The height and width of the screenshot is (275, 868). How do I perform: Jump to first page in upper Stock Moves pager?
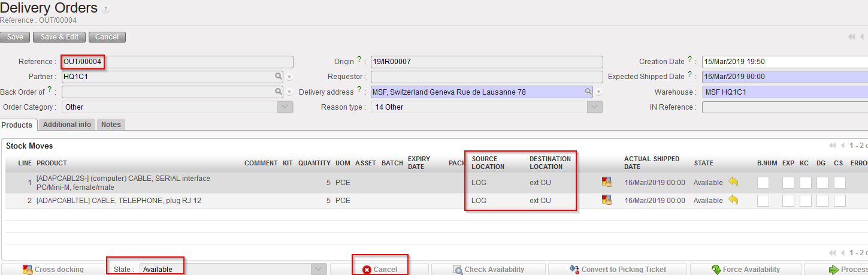coord(832,146)
